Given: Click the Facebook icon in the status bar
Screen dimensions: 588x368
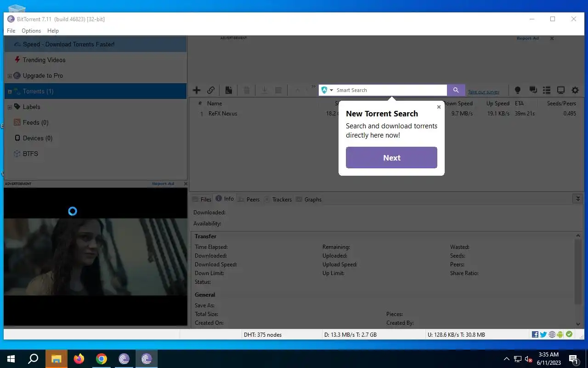Looking at the screenshot, I should click(x=535, y=334).
